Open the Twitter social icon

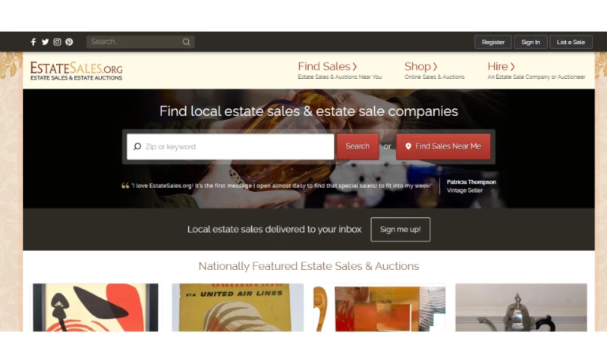click(46, 42)
